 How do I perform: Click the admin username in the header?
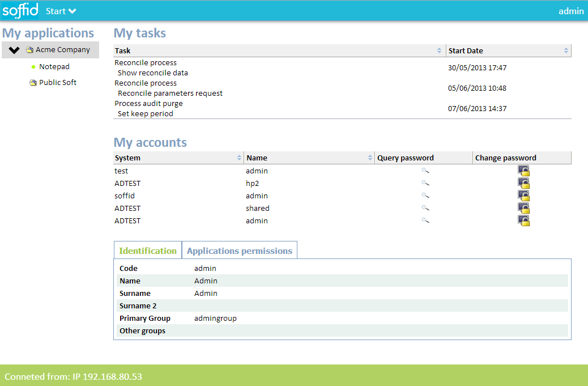(572, 11)
